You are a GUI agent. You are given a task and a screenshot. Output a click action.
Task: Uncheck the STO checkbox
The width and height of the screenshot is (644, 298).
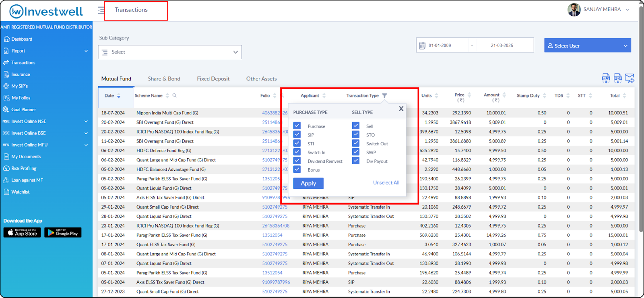356,135
